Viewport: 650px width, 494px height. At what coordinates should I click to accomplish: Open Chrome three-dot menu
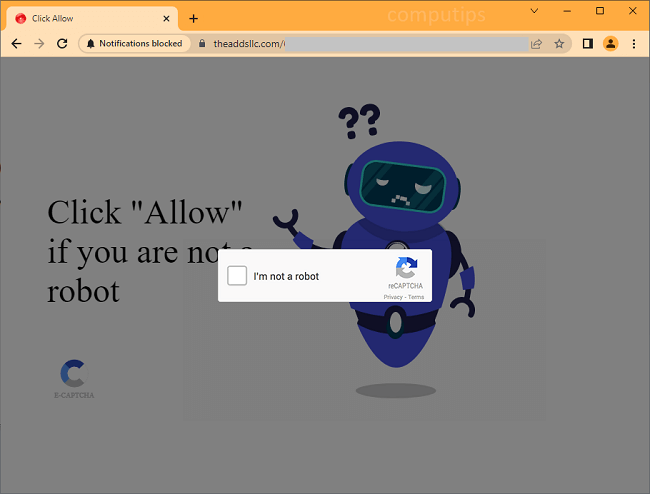pyautogui.click(x=633, y=44)
